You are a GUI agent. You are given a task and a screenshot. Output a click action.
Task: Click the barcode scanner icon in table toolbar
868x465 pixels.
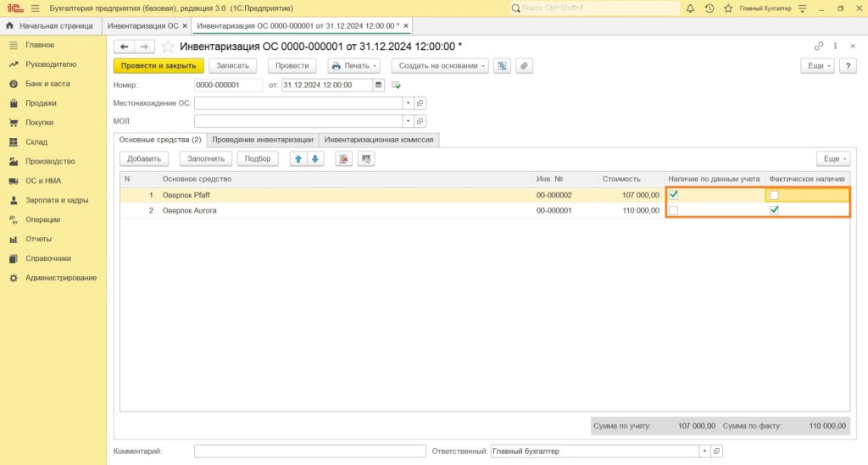[366, 159]
